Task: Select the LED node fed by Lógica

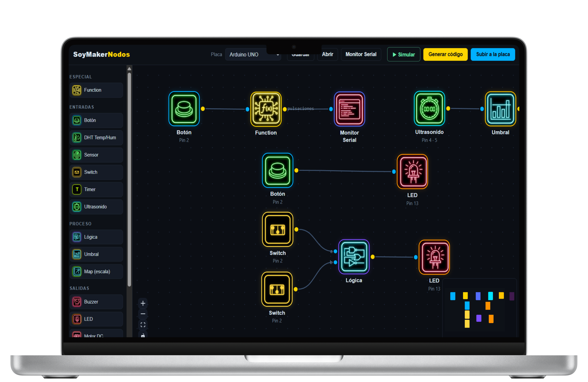Action: pyautogui.click(x=434, y=257)
